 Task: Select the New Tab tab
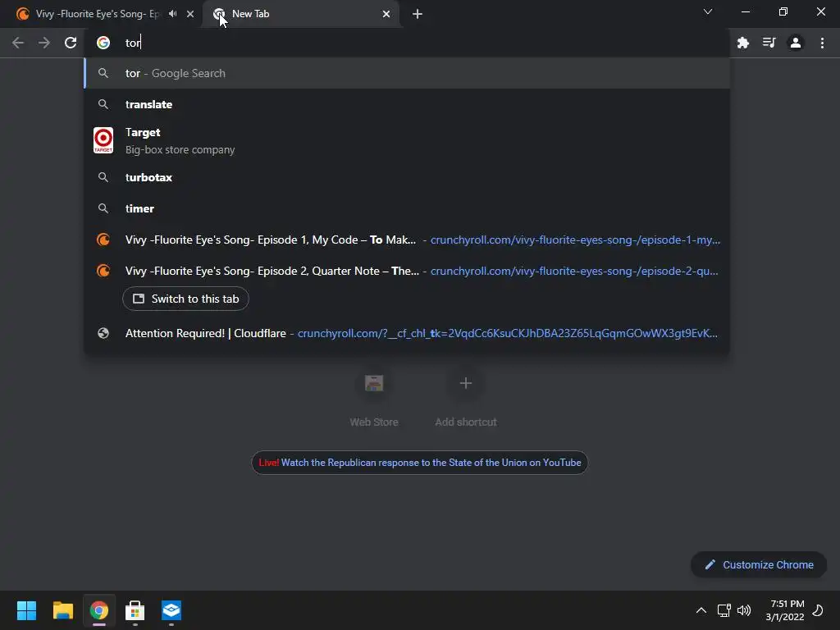pos(300,14)
